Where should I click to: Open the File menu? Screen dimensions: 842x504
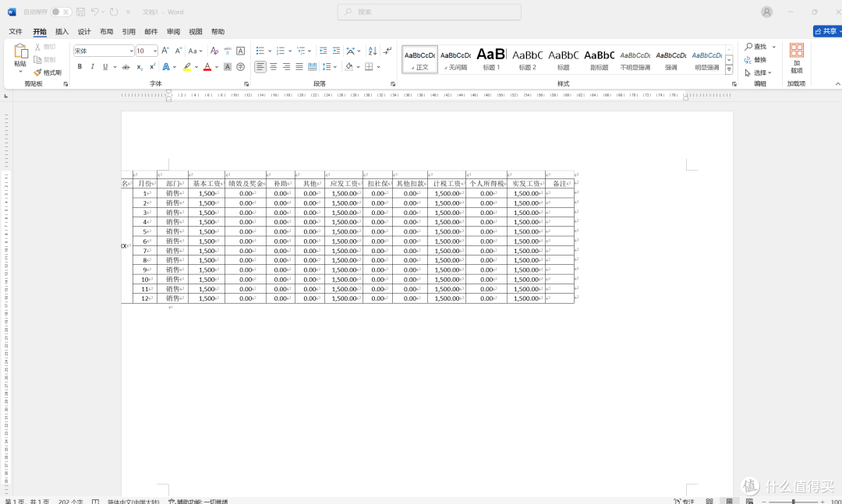click(16, 32)
